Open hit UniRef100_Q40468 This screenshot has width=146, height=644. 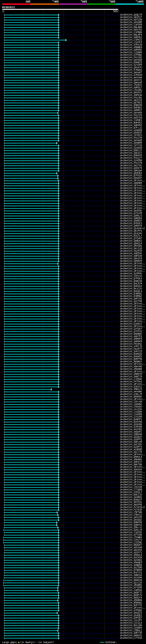coord(131,60)
